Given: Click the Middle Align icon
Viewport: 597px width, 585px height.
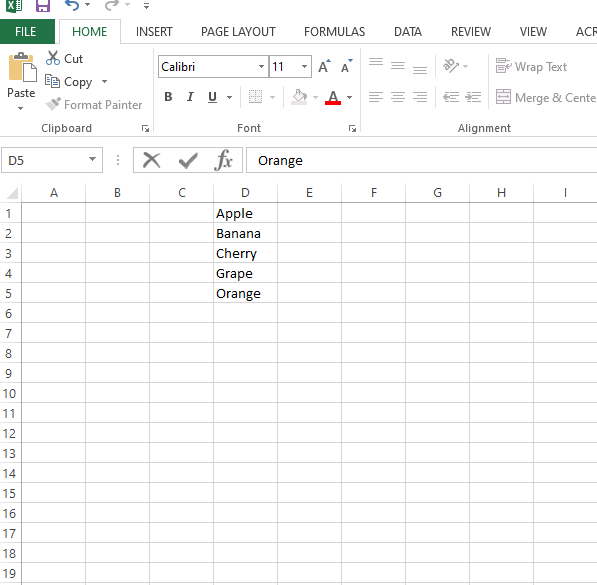Looking at the screenshot, I should coord(398,66).
